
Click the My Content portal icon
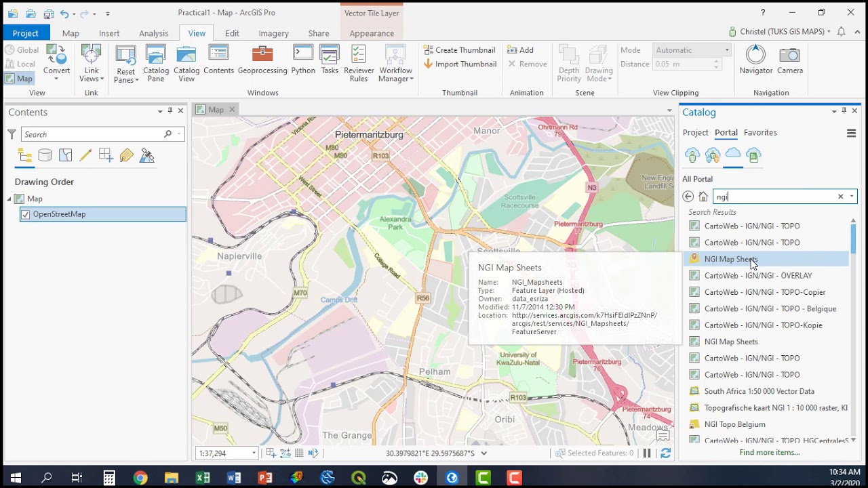tap(692, 155)
